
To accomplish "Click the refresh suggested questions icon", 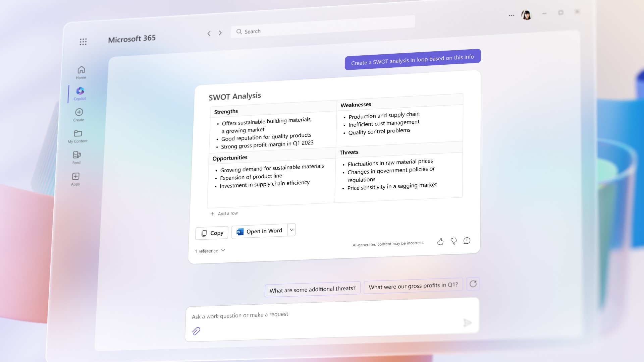I will [x=473, y=284].
